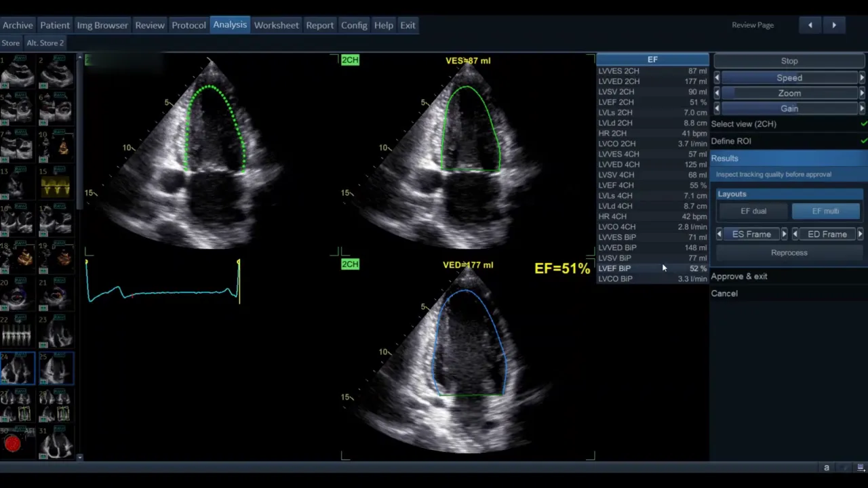The image size is (868, 488).
Task: Select LVCO 4CH result row
Action: (x=652, y=227)
